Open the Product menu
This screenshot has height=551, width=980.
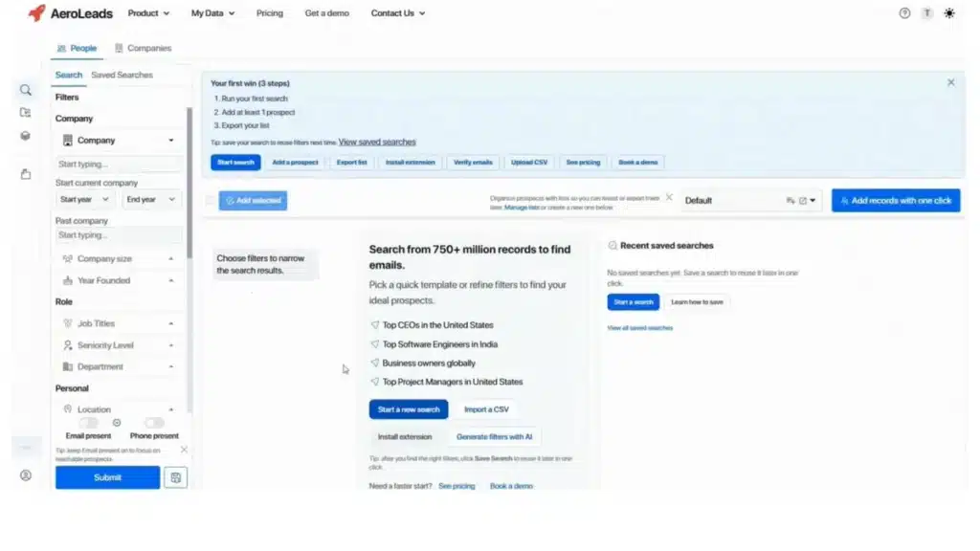pos(148,13)
